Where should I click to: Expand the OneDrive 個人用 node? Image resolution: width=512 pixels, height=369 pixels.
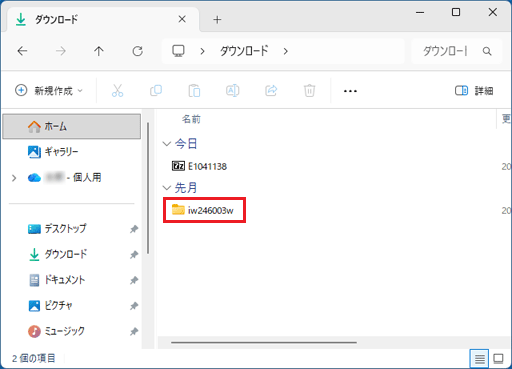point(14,178)
